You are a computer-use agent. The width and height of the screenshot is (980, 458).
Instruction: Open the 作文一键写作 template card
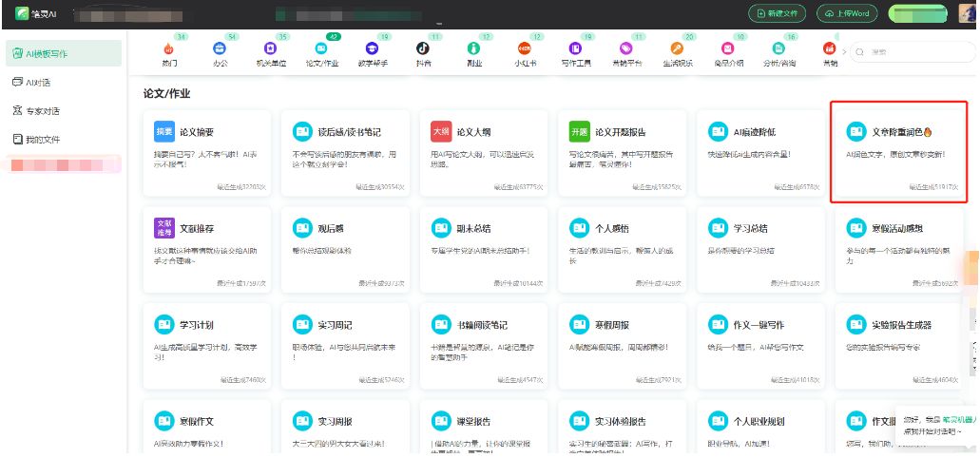[x=760, y=346]
